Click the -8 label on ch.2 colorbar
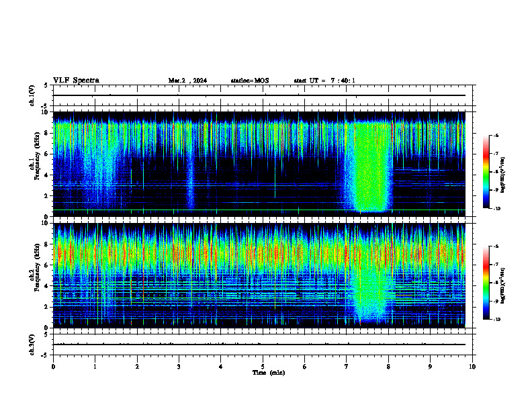 coord(496,283)
